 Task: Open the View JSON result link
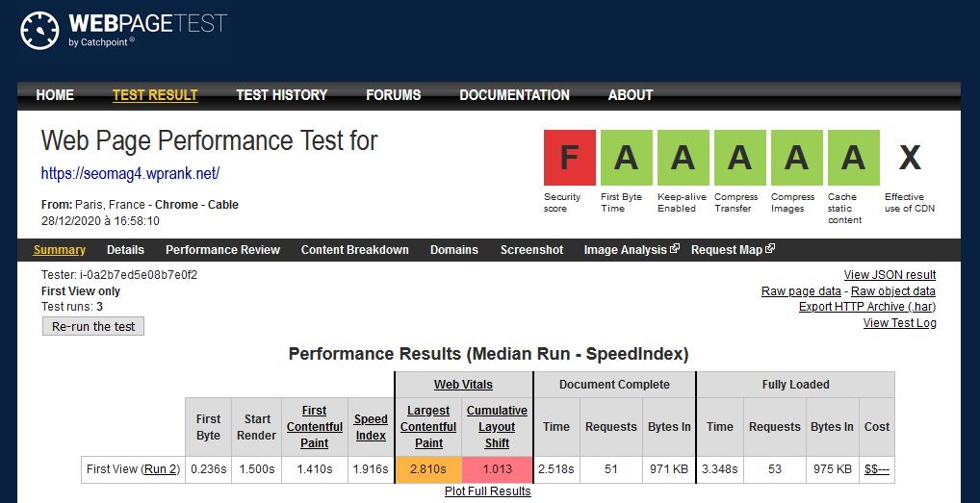(890, 275)
